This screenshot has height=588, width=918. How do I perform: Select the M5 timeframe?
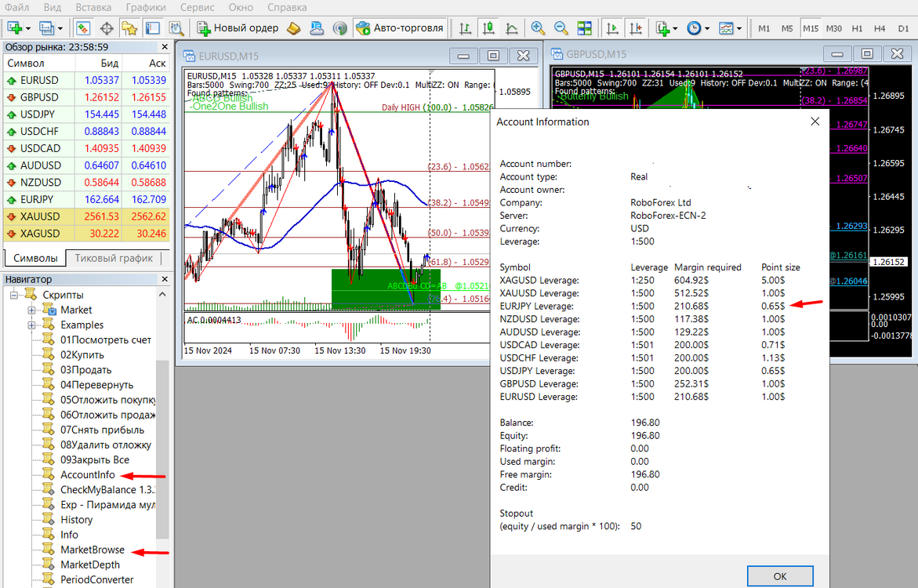[x=787, y=28]
